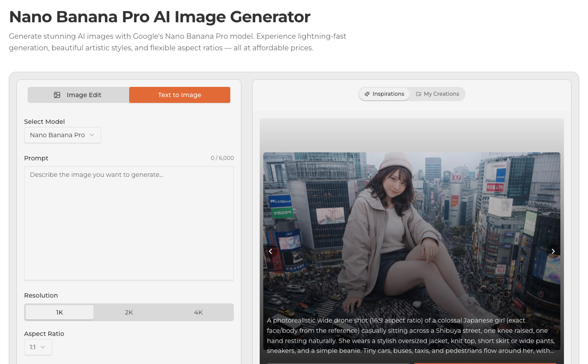This screenshot has width=588, height=364.
Task: Click the Aspect Ratio label
Action: pyautogui.click(x=44, y=334)
